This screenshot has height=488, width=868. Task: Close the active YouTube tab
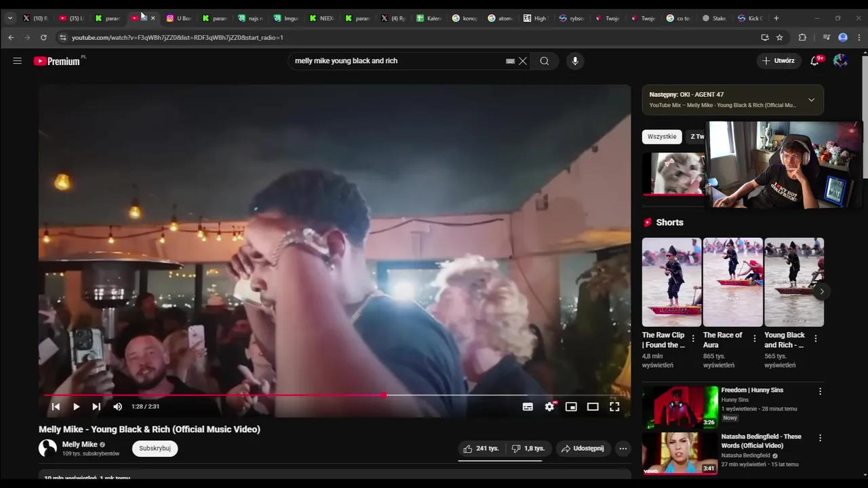coord(153,18)
